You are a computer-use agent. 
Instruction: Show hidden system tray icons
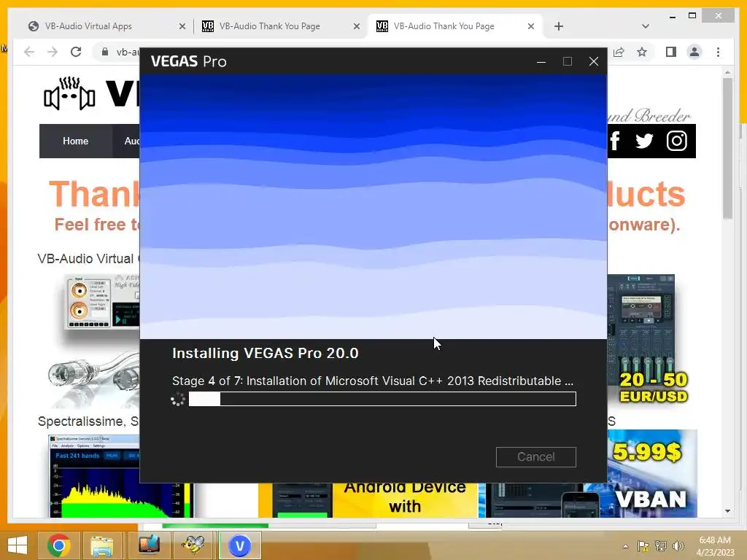625,546
